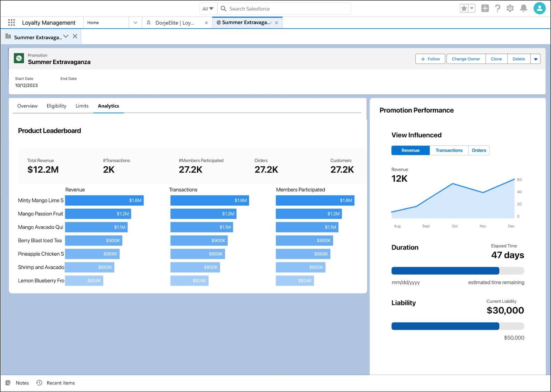Click the Recent items clock icon
This screenshot has height=392, width=551.
39,383
